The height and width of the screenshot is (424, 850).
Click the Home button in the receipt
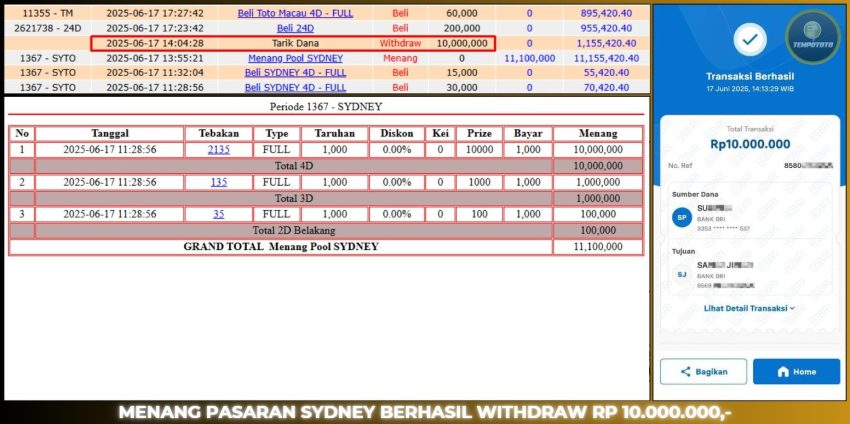click(x=796, y=371)
